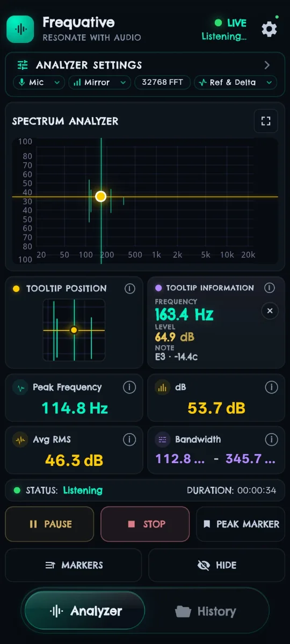
Task: Open the Markers list
Action: pyautogui.click(x=74, y=565)
